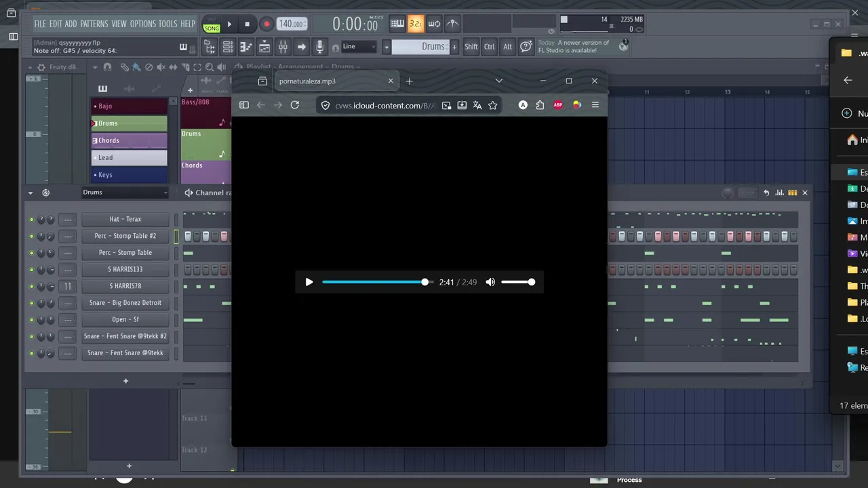Open a new browser tab
The image size is (868, 488).
(409, 81)
